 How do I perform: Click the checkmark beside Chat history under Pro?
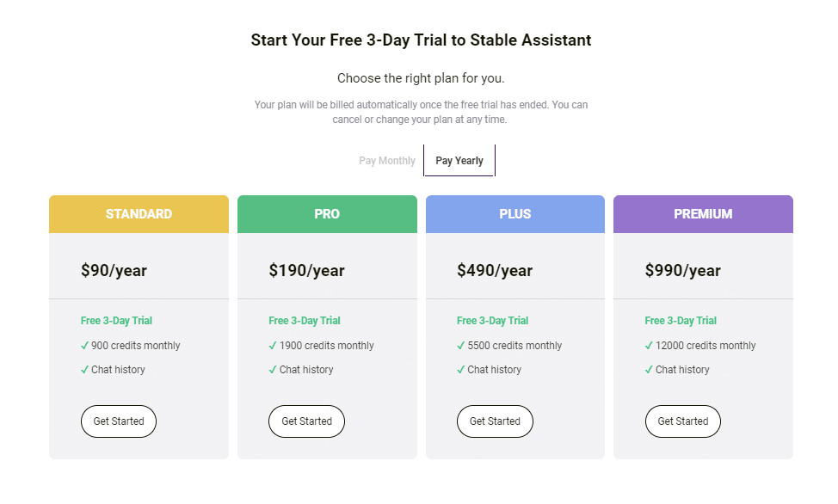[x=272, y=369]
